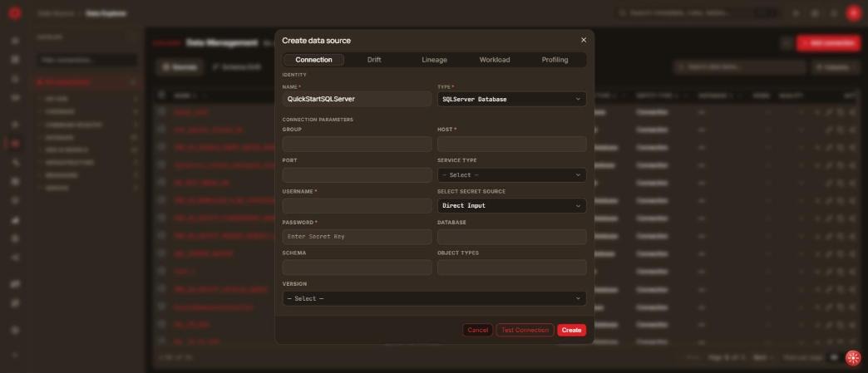Cancel the data source creation
This screenshot has width=868, height=373.
(x=478, y=330)
